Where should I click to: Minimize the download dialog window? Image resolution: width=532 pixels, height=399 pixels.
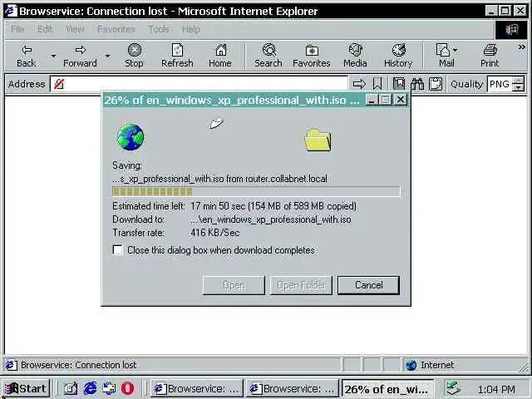click(372, 100)
